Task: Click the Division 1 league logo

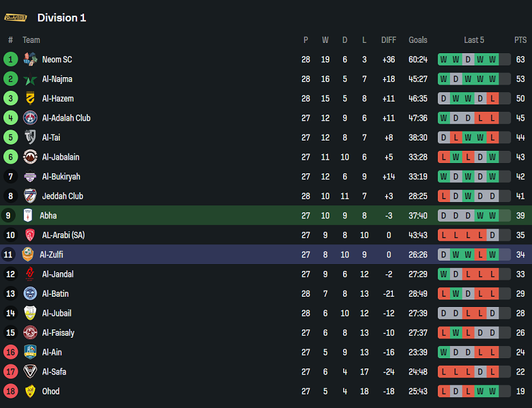Action: pos(15,18)
